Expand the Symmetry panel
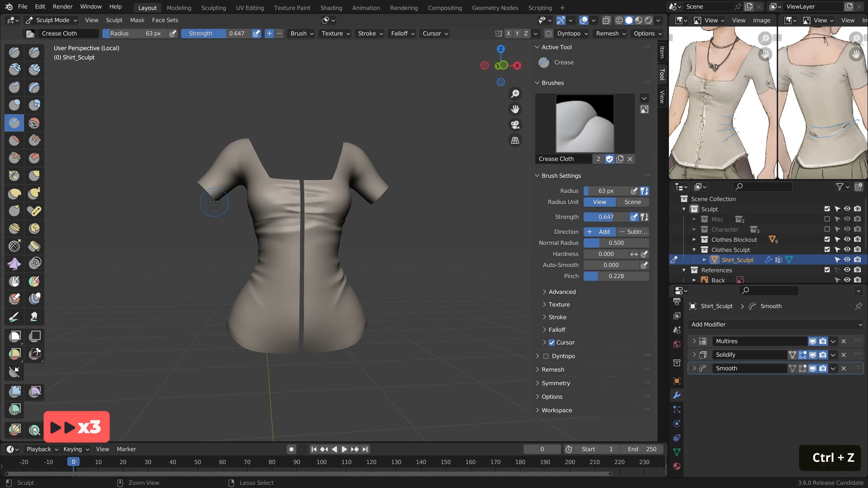The width and height of the screenshot is (868, 488). (556, 383)
